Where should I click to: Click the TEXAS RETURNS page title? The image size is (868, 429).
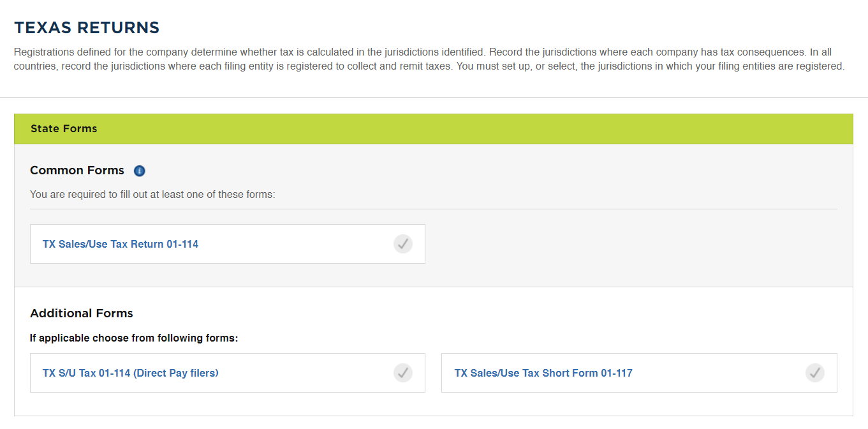[87, 27]
